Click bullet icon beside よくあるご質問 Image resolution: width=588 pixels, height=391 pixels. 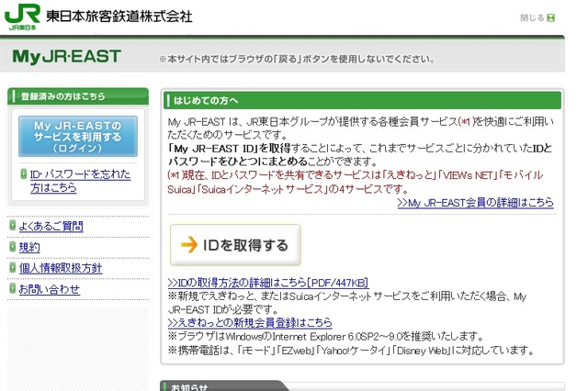[x=13, y=225]
